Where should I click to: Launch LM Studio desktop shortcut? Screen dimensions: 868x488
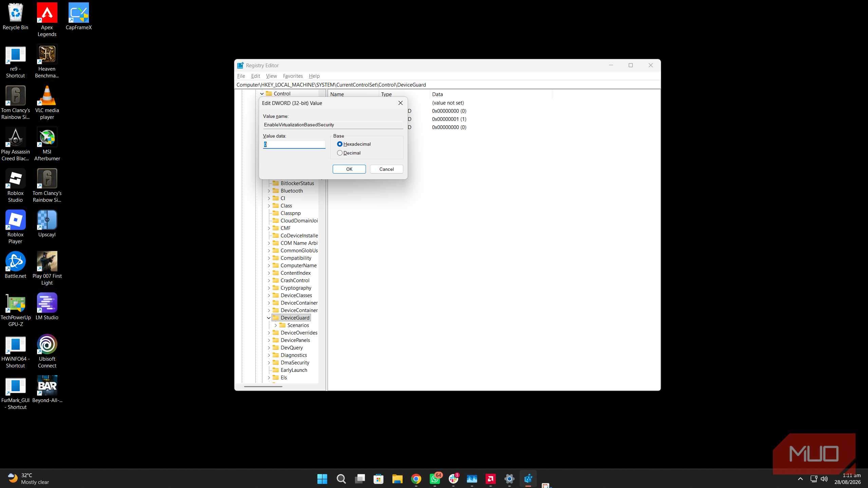[x=47, y=307]
